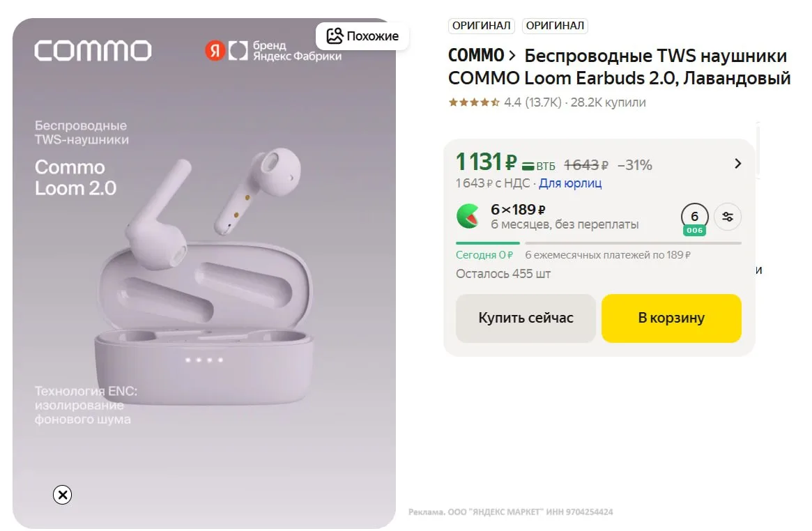This screenshot has height=531, width=812.
Task: Click the first ОРИГИНАЛ badge
Action: [x=482, y=26]
